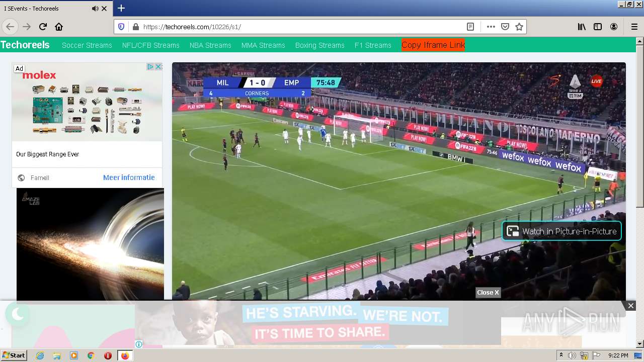
Task: Open page actions three-dot menu
Action: 491,27
